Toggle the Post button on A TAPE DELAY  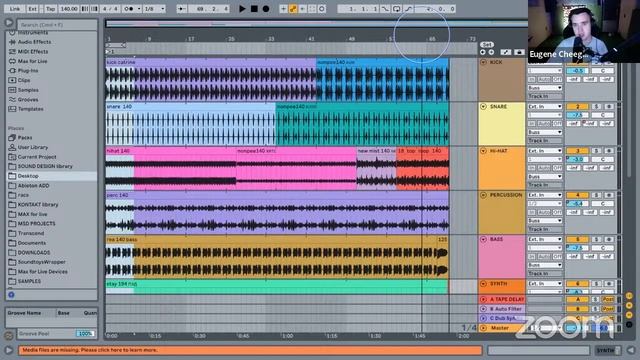click(x=608, y=299)
